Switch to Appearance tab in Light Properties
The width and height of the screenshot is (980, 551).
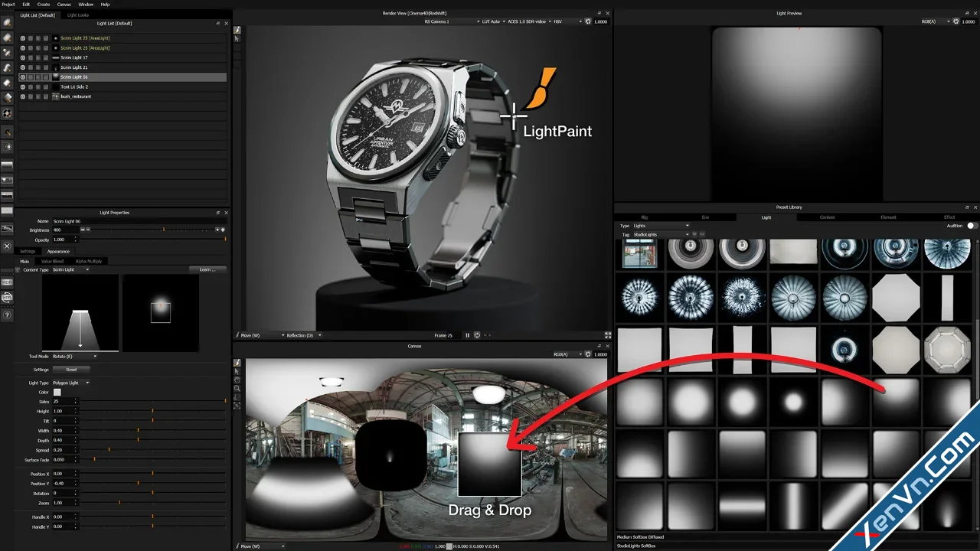(58, 251)
